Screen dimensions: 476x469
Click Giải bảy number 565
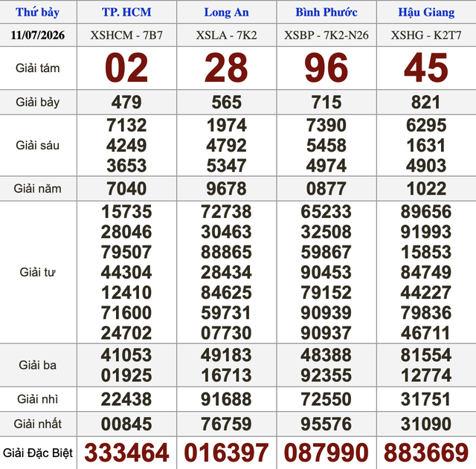coord(226,103)
